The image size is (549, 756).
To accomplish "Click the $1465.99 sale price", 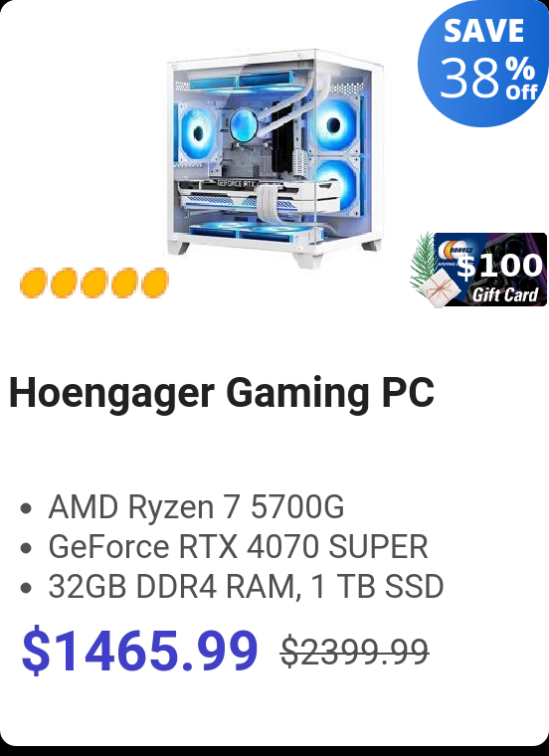I will 140,651.
